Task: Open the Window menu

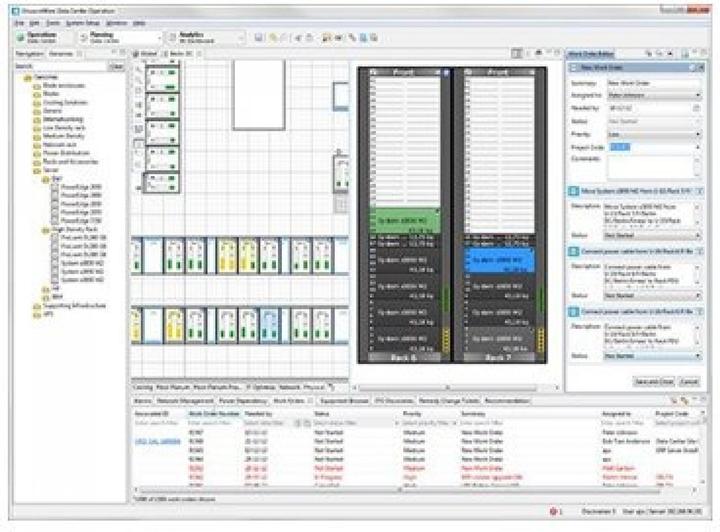Action: (116, 23)
